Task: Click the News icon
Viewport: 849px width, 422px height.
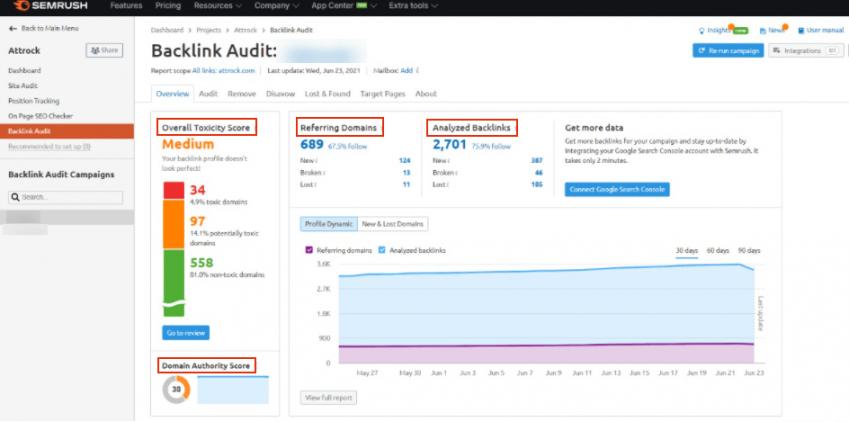Action: (763, 31)
